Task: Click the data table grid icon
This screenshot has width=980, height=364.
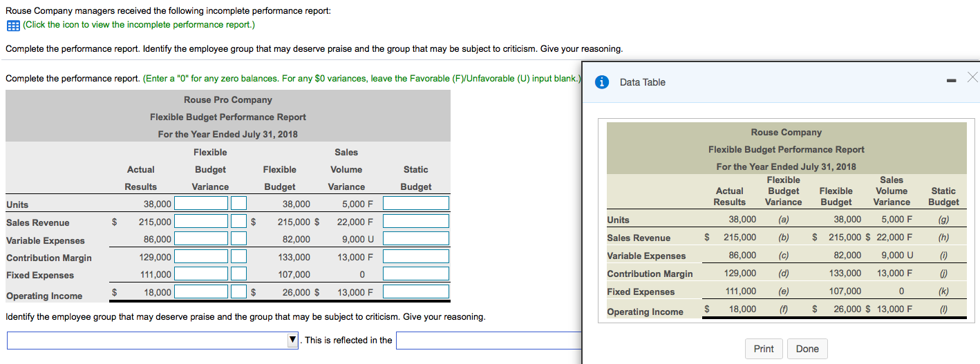Action: tap(12, 25)
